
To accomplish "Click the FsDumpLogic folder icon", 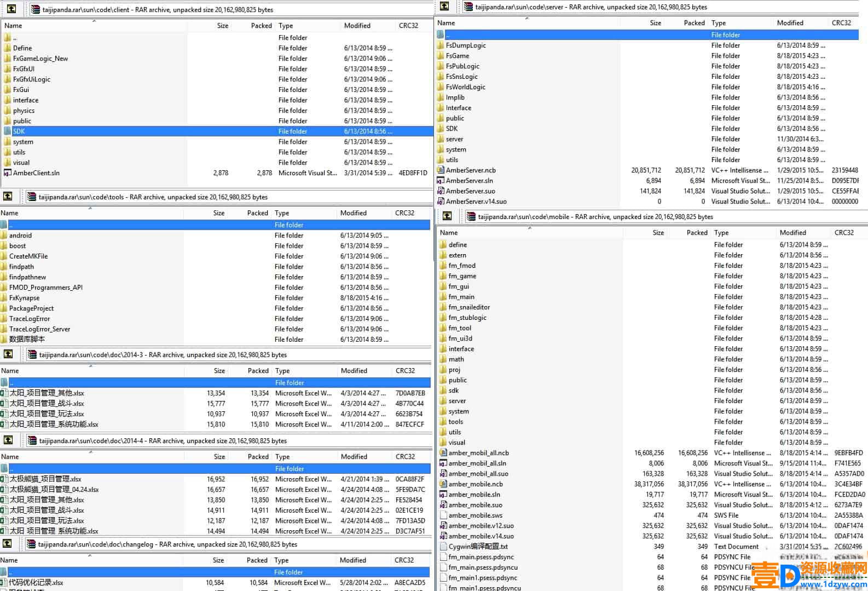I will pyautogui.click(x=441, y=45).
